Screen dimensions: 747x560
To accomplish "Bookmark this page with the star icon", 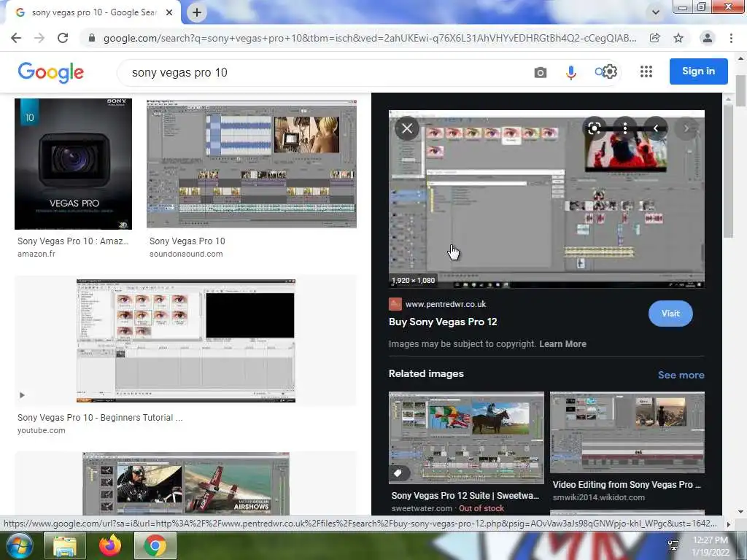I will click(678, 38).
